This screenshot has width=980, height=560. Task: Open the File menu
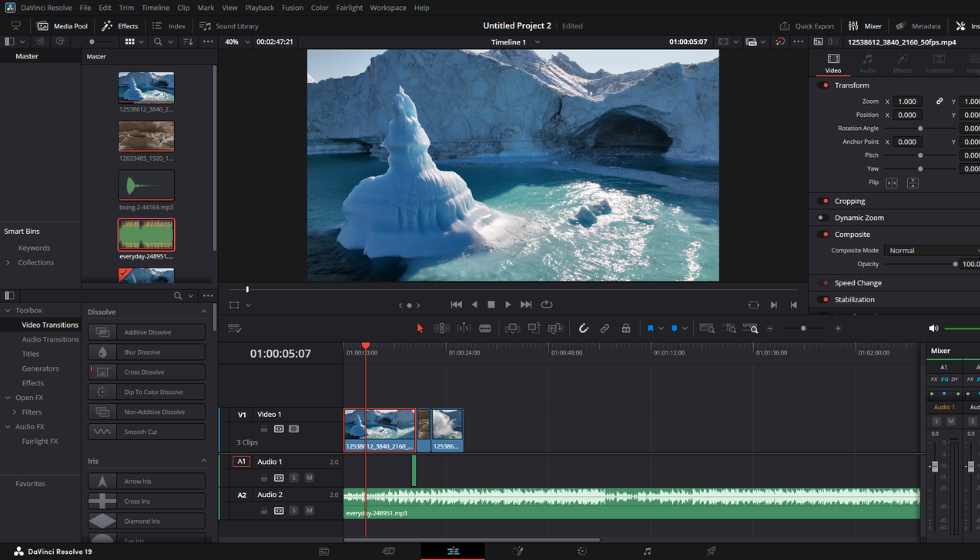click(x=85, y=8)
